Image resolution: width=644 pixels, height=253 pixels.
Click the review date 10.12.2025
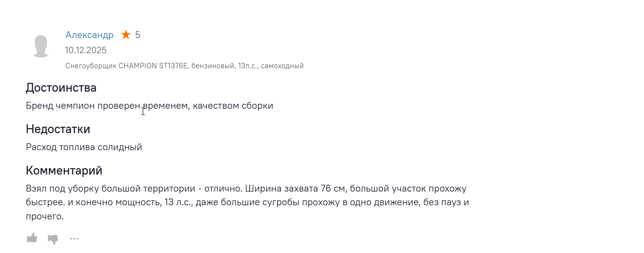86,50
